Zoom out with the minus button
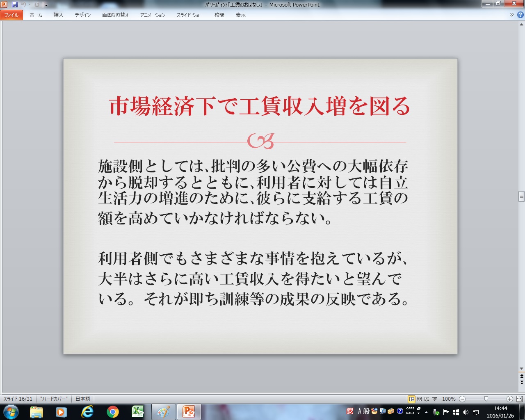Viewport: 525px width, 420px height. pyautogui.click(x=462, y=399)
